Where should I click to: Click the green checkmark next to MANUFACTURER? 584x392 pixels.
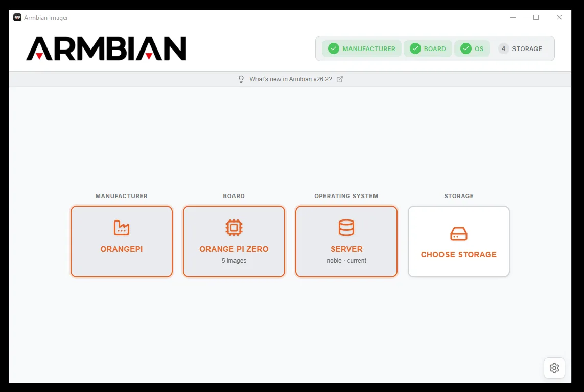click(334, 48)
